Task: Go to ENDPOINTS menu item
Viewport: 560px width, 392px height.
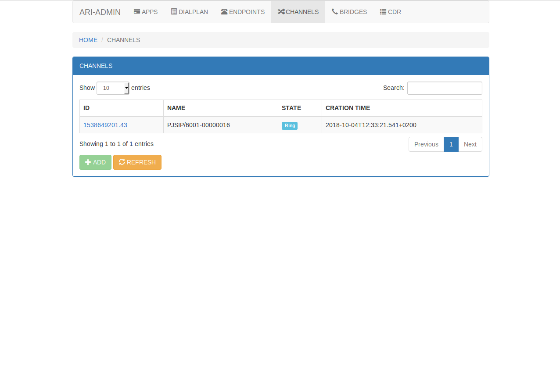Action: [243, 12]
